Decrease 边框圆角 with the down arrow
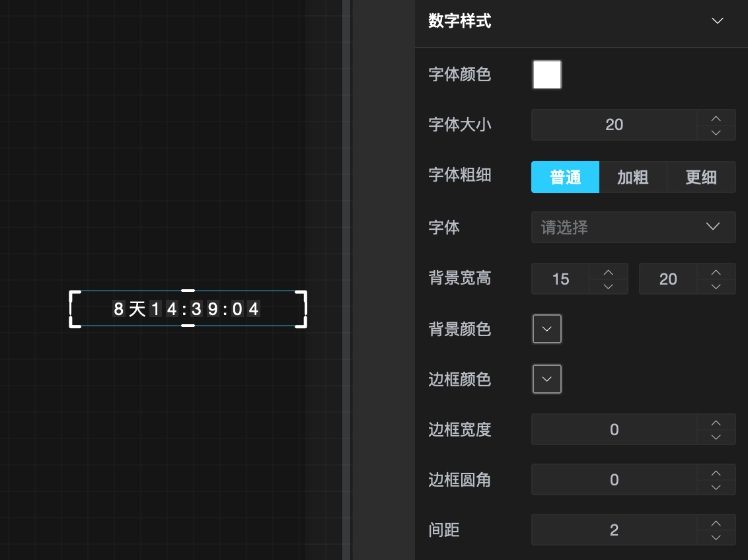Viewport: 748px width, 560px height. pos(716,487)
